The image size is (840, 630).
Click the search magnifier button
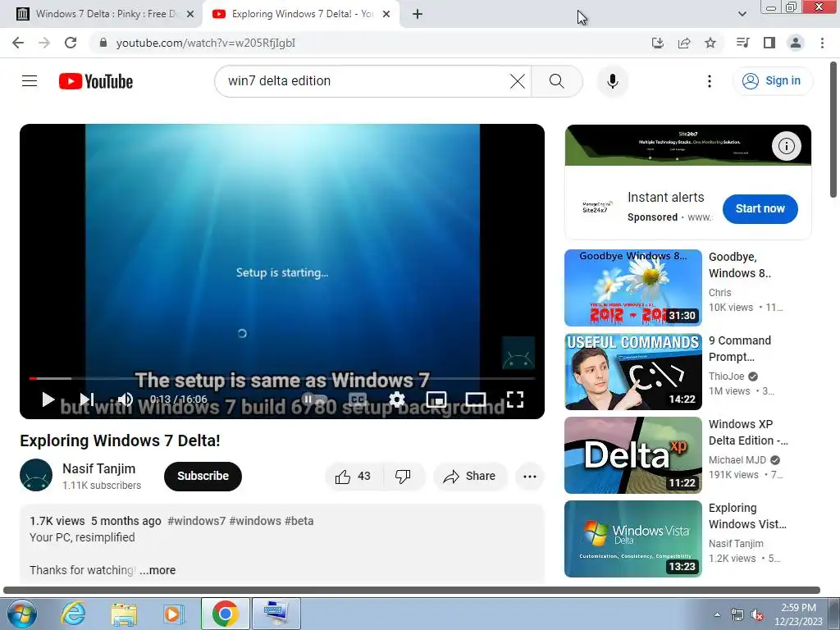[557, 81]
